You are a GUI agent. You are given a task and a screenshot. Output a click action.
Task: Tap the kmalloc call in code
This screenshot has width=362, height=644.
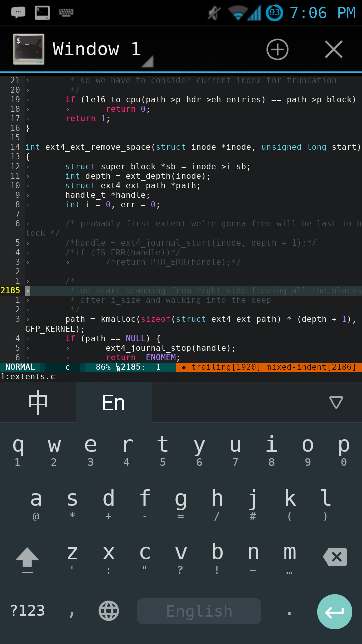point(118,319)
